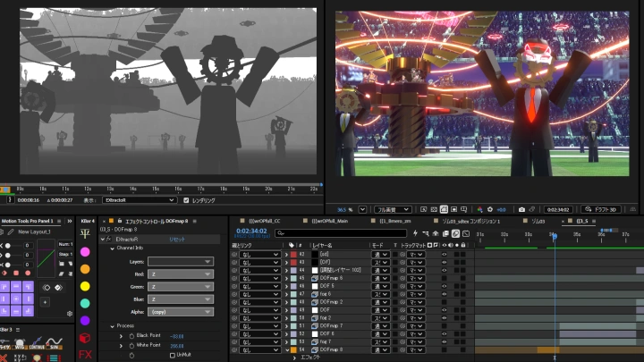Expand the White Point property

[121, 346]
